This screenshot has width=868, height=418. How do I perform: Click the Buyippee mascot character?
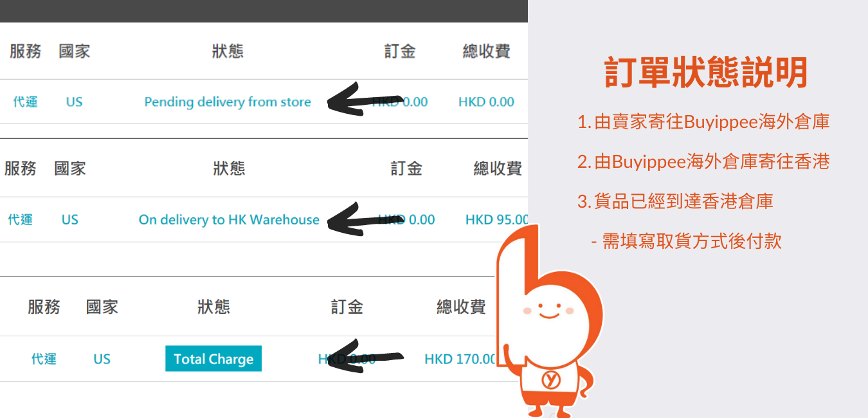[x=550, y=322]
